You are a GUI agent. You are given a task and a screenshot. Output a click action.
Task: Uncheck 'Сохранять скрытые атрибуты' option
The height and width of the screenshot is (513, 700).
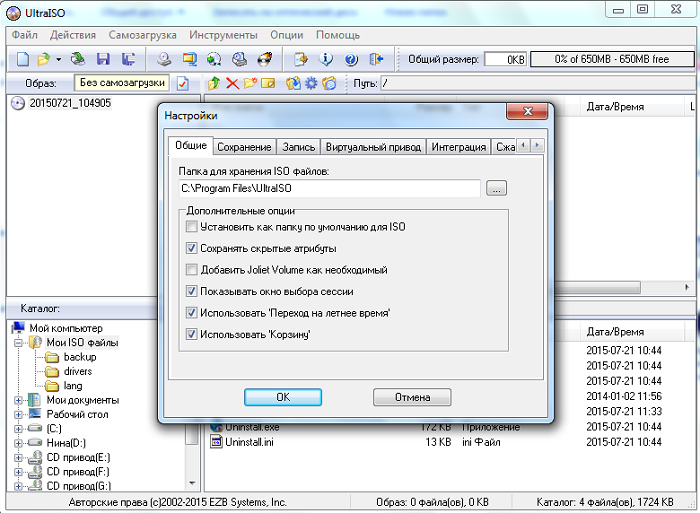[192, 248]
